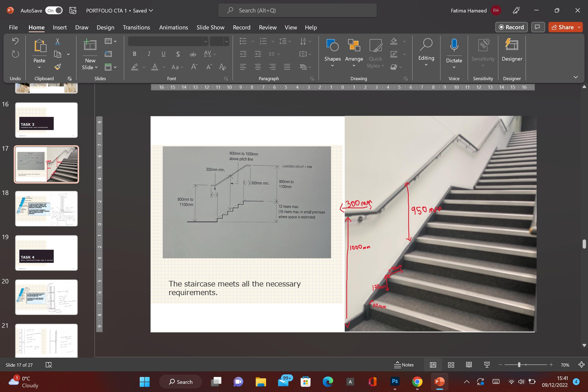Screen dimensions: 588x392
Task: Click the Undo arrow
Action: pos(15,41)
